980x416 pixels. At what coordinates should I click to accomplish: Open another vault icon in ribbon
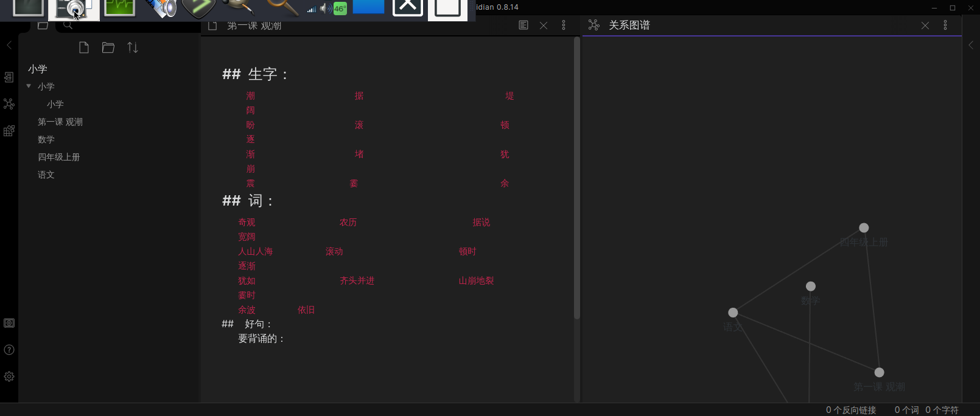[9, 323]
